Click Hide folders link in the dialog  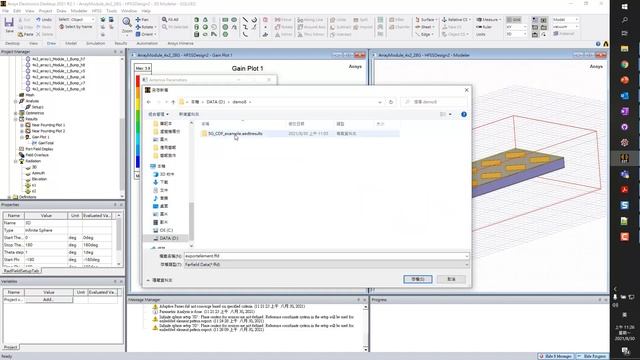[x=160, y=280]
